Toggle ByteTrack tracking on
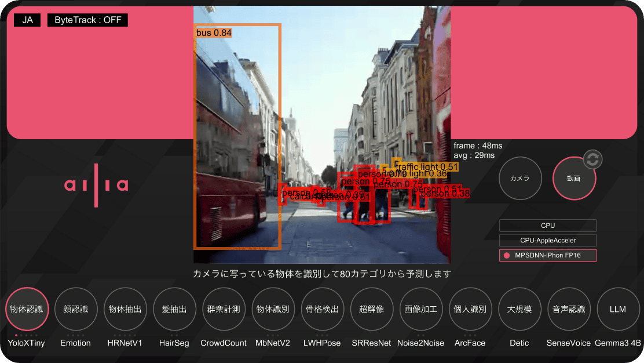The width and height of the screenshot is (644, 363). [x=87, y=20]
